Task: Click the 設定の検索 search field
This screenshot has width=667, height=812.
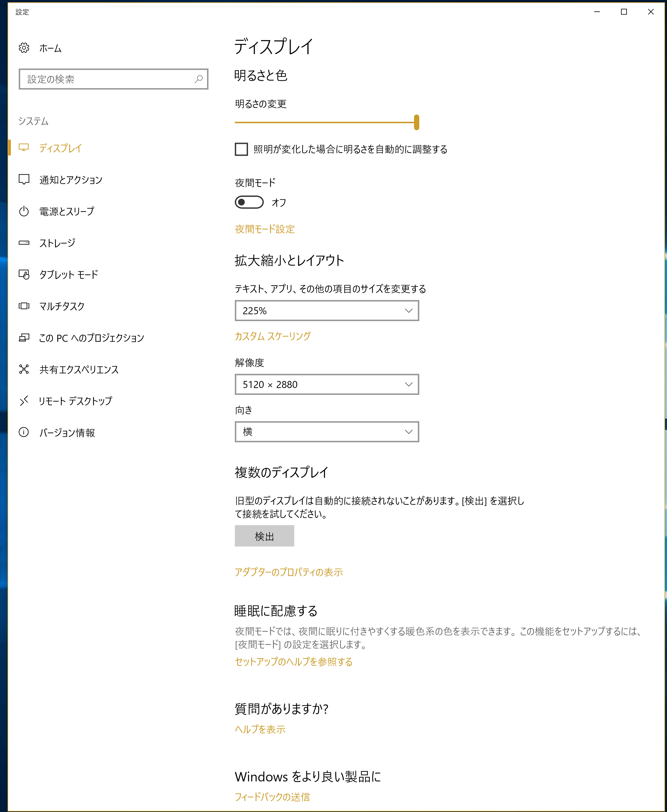Action: coord(107,79)
